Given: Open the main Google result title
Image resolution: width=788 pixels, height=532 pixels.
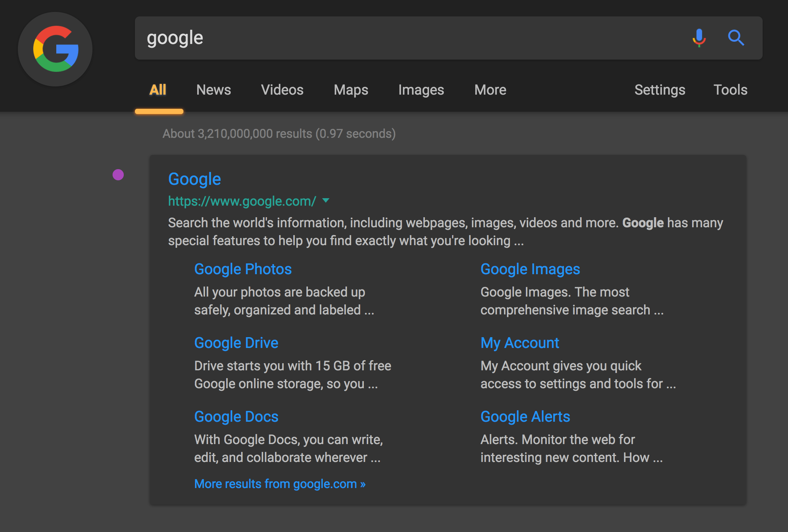Looking at the screenshot, I should pyautogui.click(x=195, y=179).
